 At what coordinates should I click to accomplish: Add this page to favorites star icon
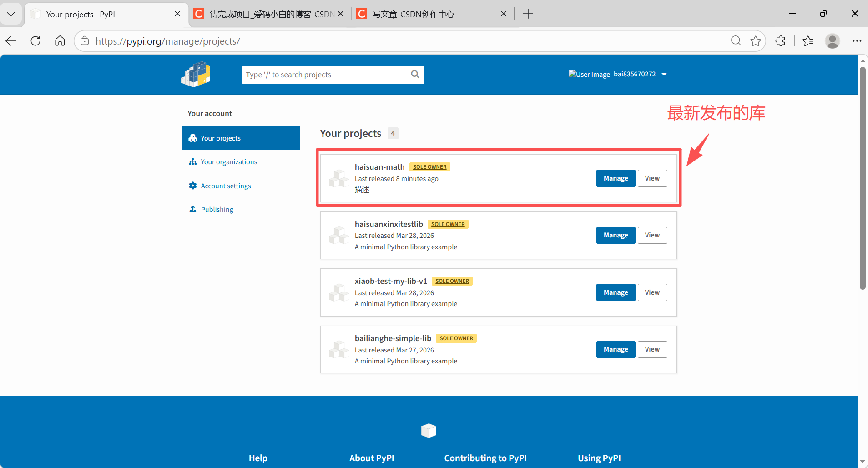click(756, 41)
